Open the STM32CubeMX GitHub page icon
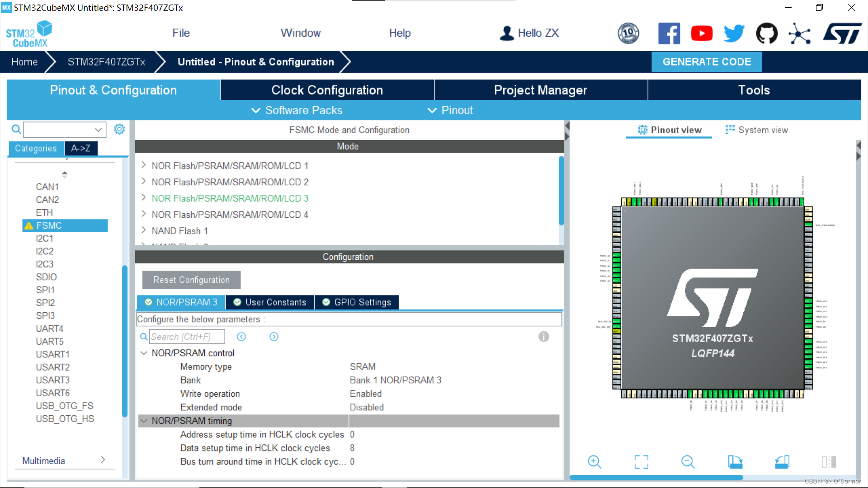This screenshot has width=868, height=488. pos(766,33)
